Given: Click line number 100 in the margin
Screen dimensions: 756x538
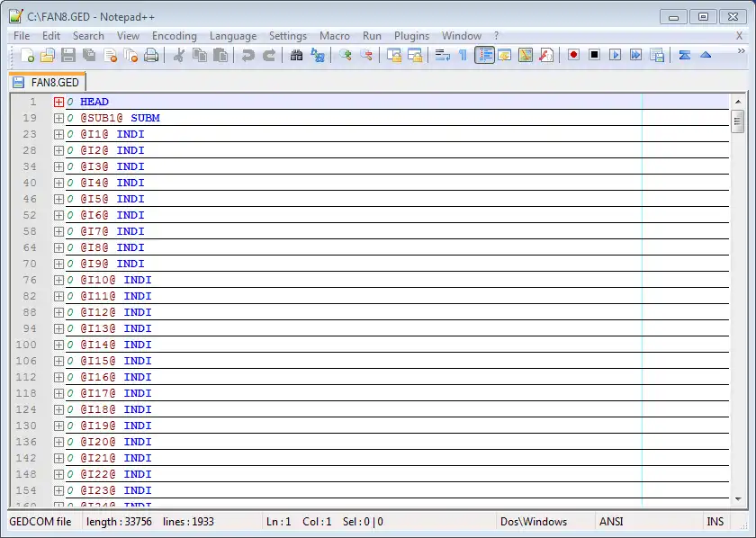Looking at the screenshot, I should (26, 345).
